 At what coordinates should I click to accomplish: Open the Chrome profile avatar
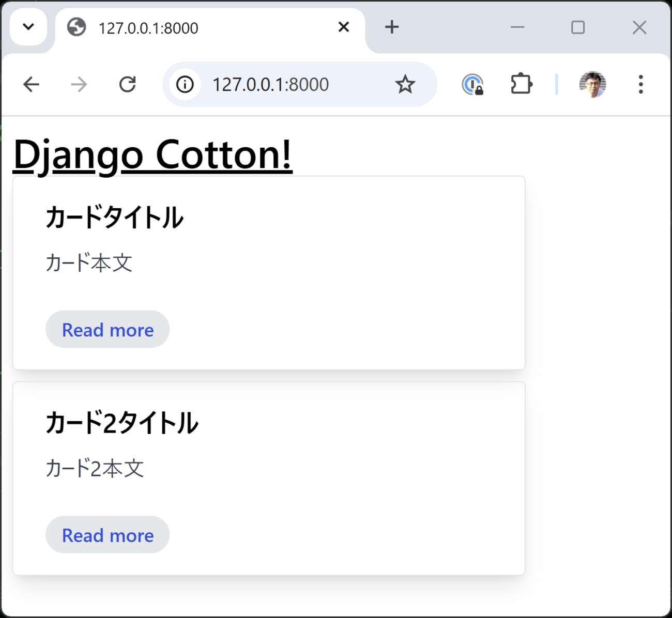pos(592,84)
